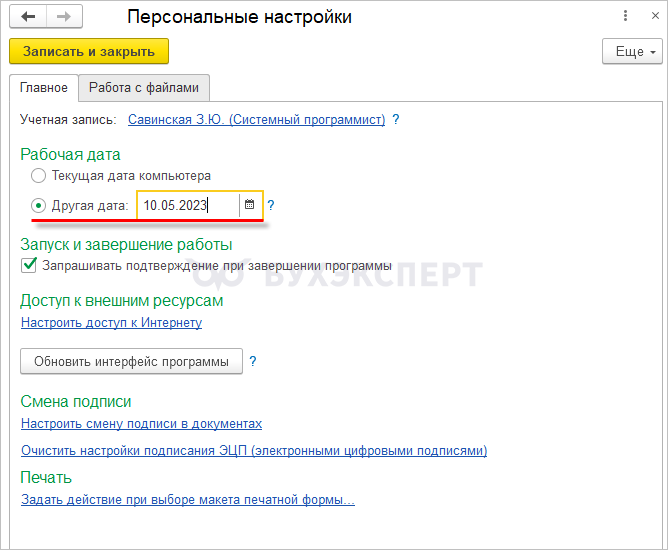Open Настроить доступ к Интернету link
The height and width of the screenshot is (550, 668).
click(x=112, y=323)
